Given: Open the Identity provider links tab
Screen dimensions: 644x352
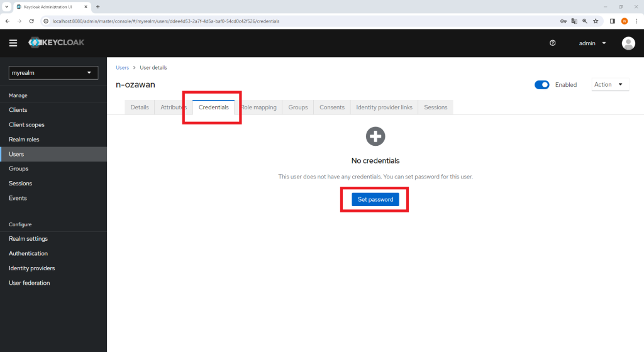Looking at the screenshot, I should coord(384,107).
